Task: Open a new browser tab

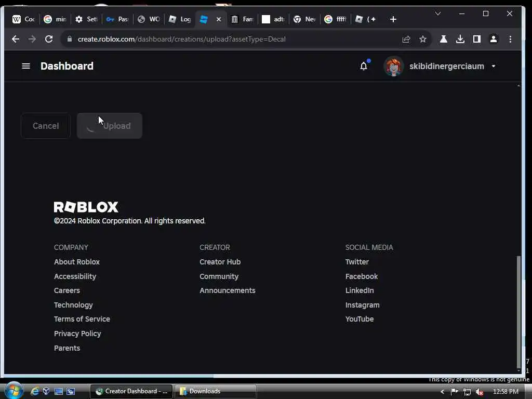Action: pyautogui.click(x=393, y=19)
